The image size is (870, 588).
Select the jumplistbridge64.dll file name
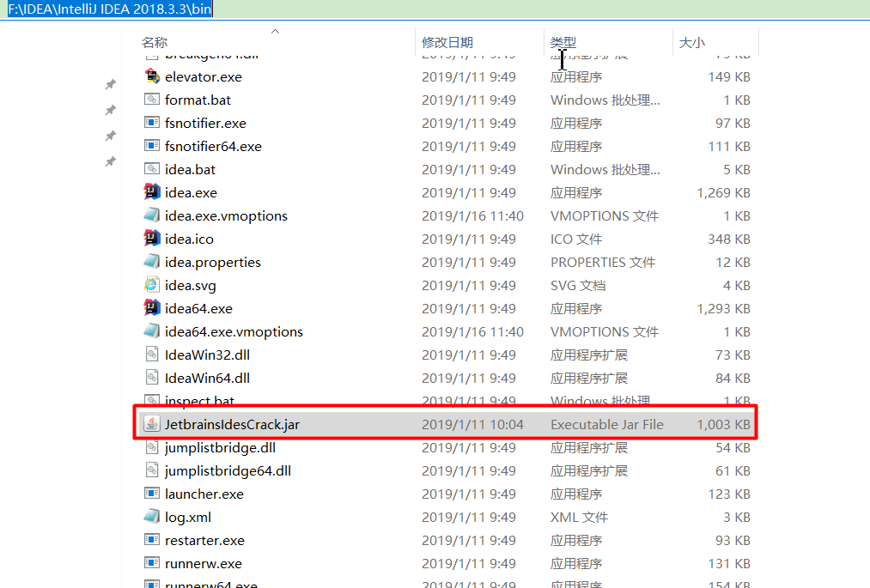coord(228,471)
